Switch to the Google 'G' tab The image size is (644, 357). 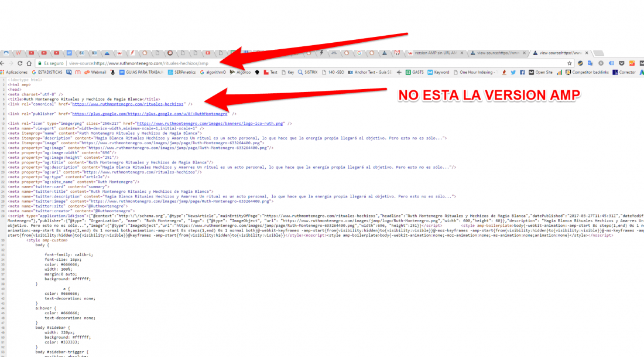pyautogui.click(x=359, y=53)
